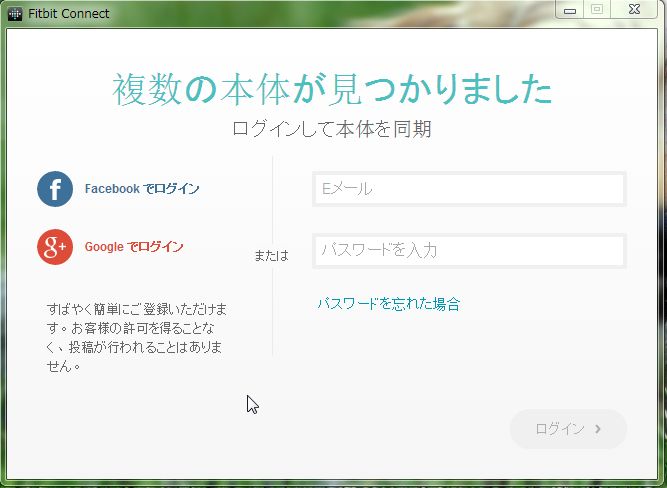Viewport: 667px width, 488px height.
Task: Open the パスワードを忘れた場合 link
Action: pyautogui.click(x=389, y=304)
